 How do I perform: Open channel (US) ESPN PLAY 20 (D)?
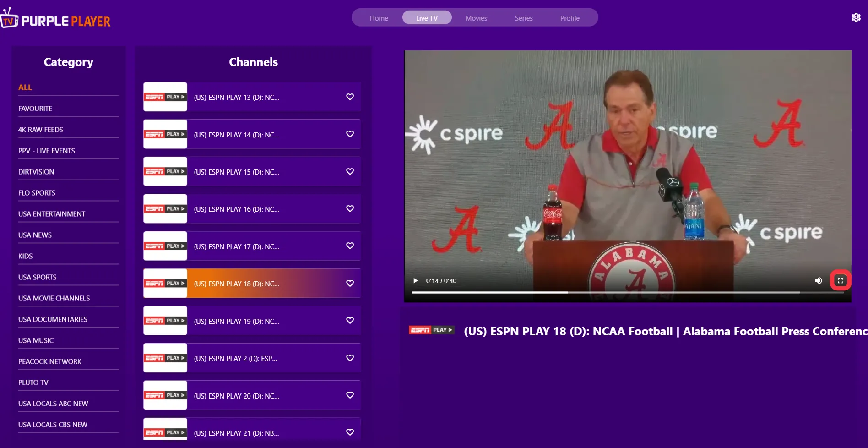[x=252, y=395]
